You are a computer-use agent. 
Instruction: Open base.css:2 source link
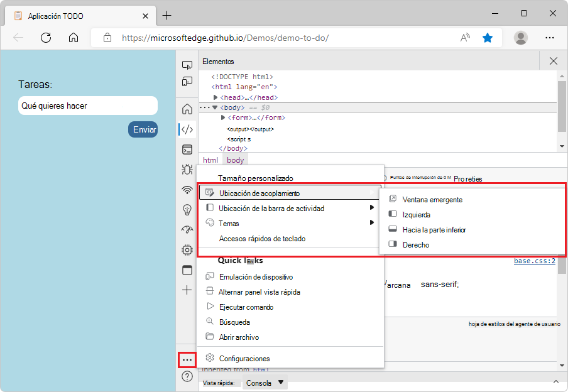534,261
